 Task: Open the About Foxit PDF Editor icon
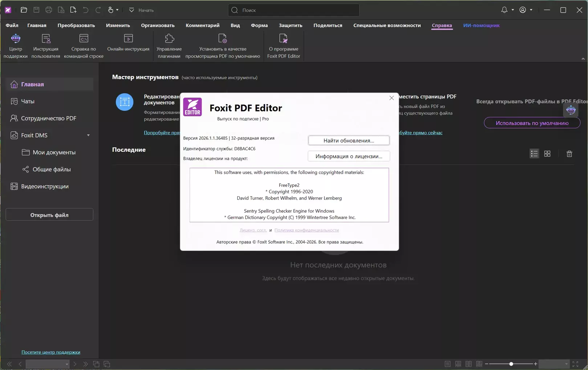click(283, 38)
